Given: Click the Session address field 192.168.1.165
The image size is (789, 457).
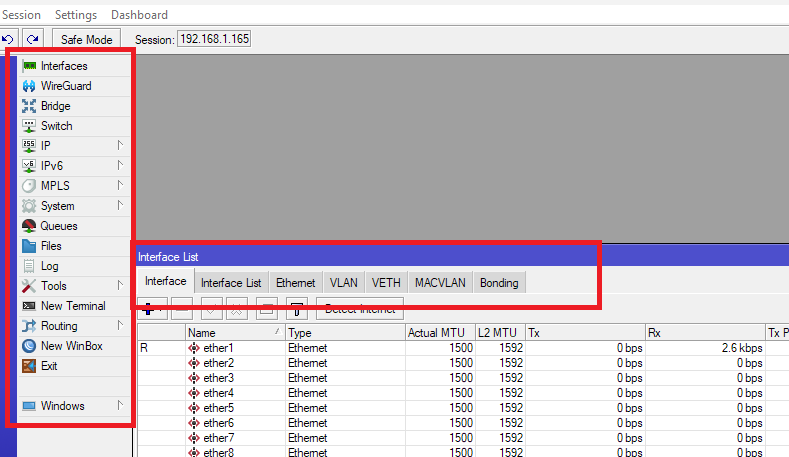Looking at the screenshot, I should (214, 39).
